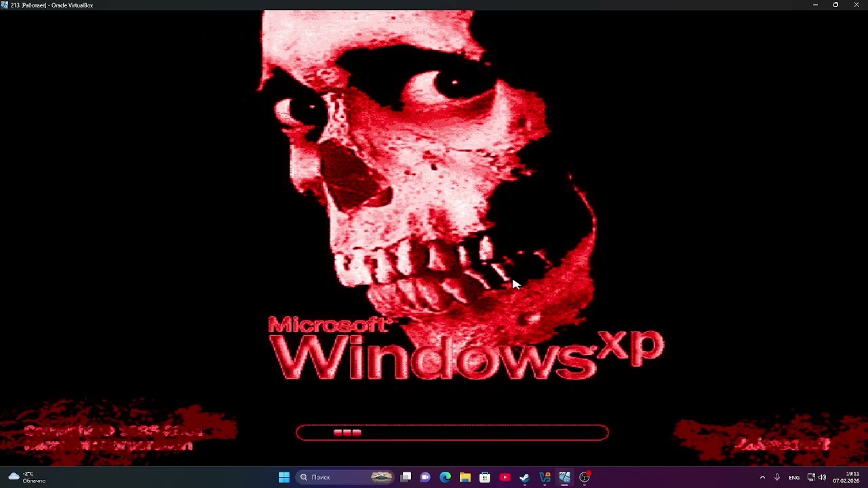Image resolution: width=868 pixels, height=488 pixels.
Task: Change the ENG input language
Action: [794, 477]
